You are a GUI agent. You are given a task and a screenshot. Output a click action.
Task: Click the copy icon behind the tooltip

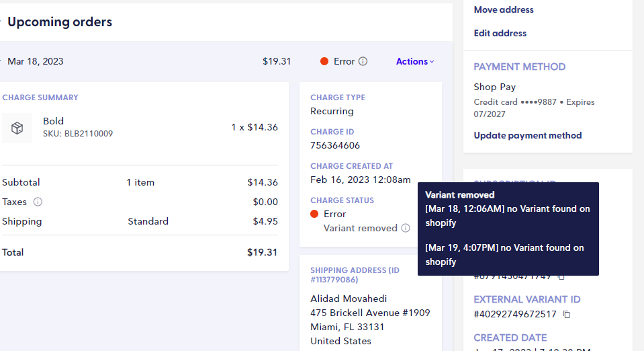(561, 277)
